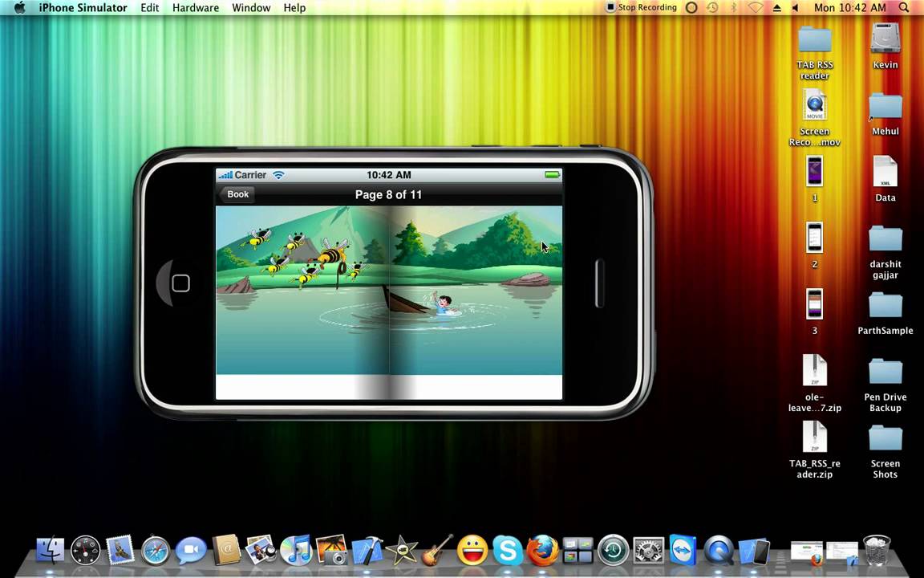
Task: Open System Preferences from the Dock
Action: (x=647, y=550)
